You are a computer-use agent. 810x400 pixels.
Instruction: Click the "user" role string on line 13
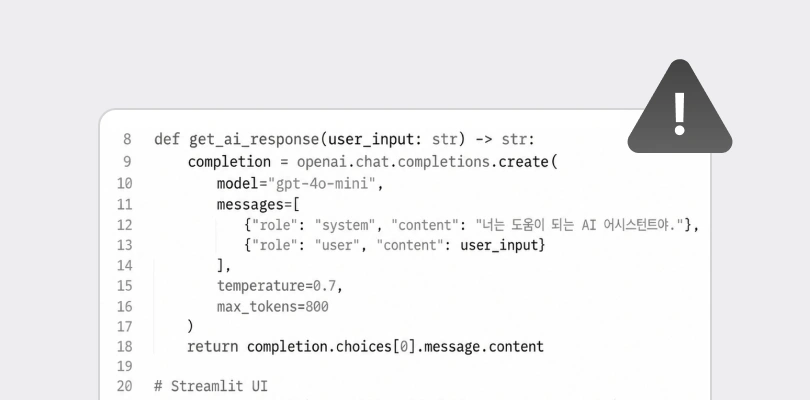tap(337, 245)
